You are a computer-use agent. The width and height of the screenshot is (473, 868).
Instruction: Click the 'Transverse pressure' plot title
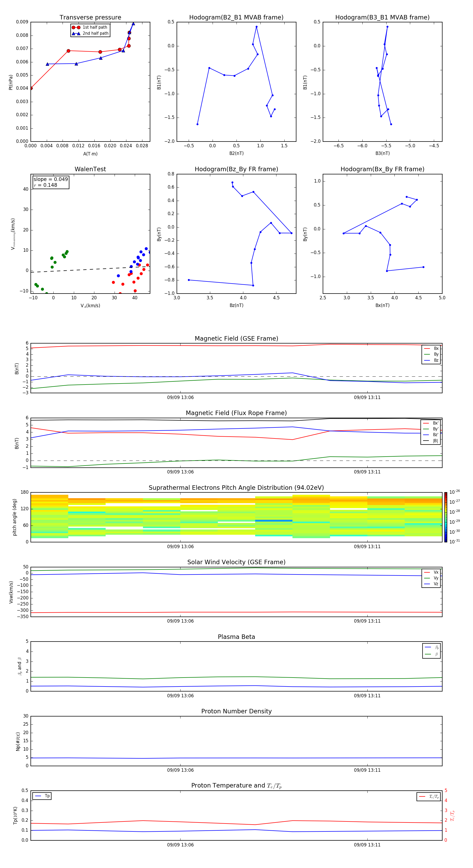90,17
